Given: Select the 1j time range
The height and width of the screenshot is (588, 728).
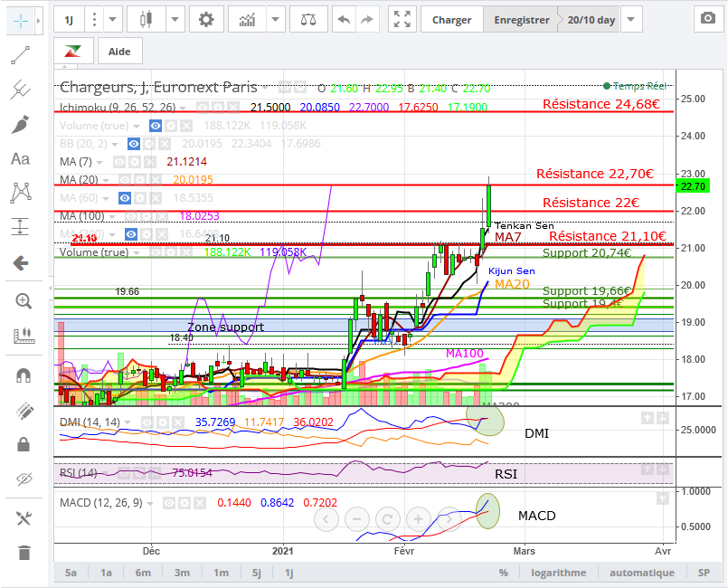Looking at the screenshot, I should [x=288, y=573].
